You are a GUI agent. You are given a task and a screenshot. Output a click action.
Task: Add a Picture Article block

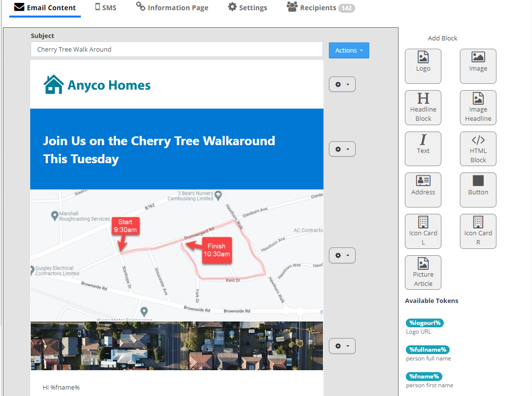pos(423,272)
